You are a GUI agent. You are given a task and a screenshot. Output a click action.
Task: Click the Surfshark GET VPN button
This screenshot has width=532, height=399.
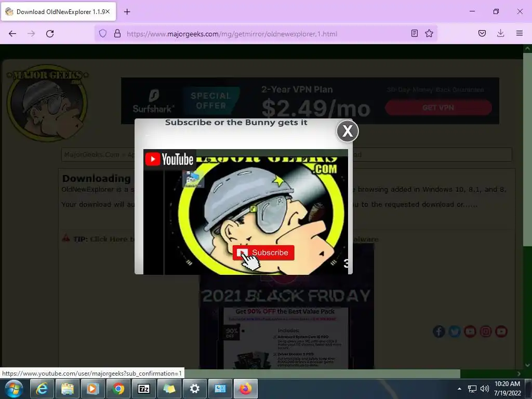tap(438, 108)
